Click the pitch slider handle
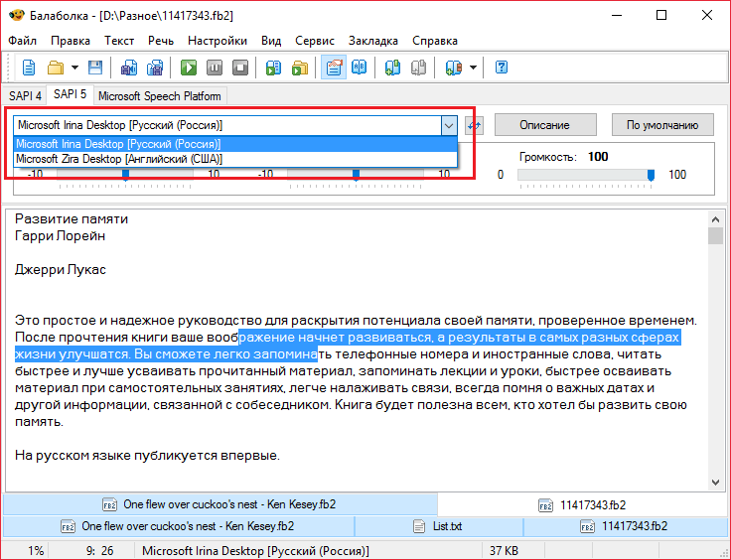 click(x=357, y=175)
